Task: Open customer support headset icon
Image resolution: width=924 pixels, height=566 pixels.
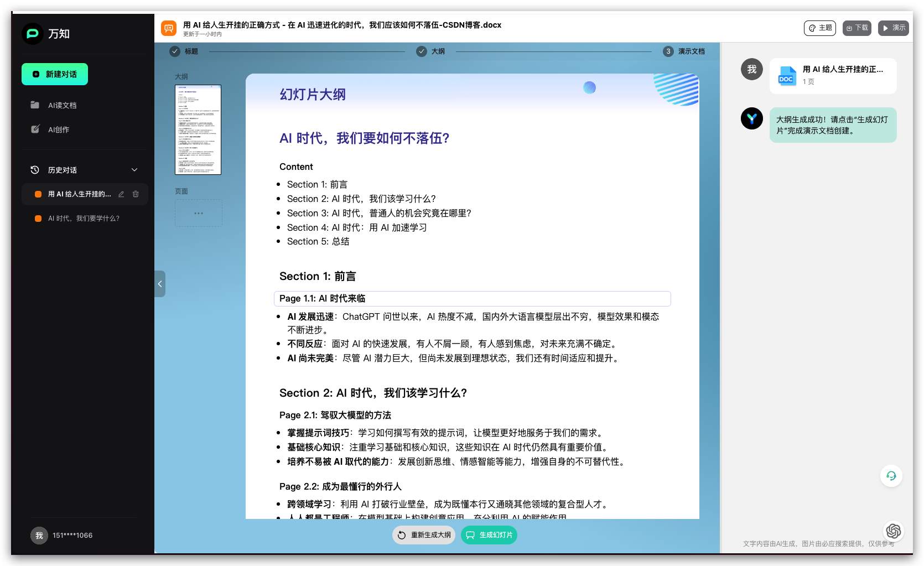Action: (891, 476)
